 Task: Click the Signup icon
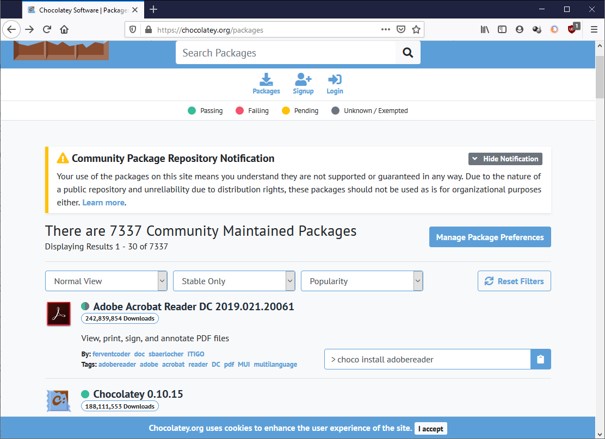(x=303, y=83)
